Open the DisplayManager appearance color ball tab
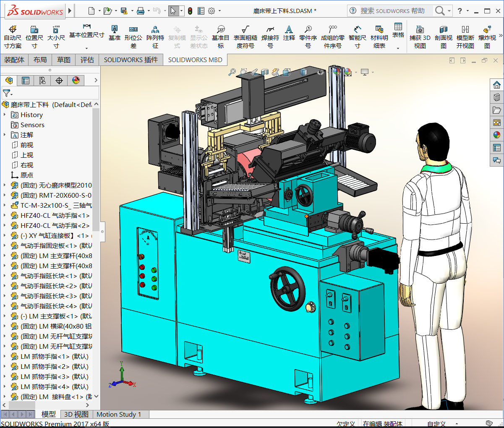 pos(76,80)
